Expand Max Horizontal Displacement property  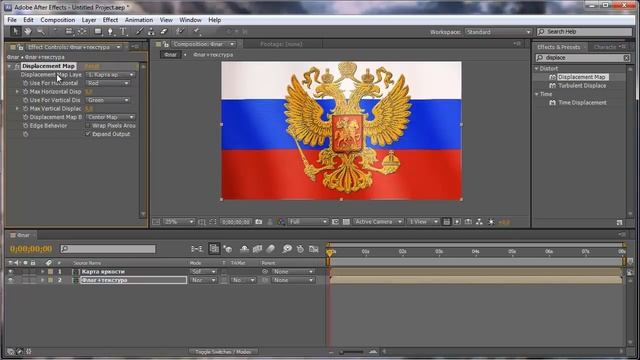point(17,91)
